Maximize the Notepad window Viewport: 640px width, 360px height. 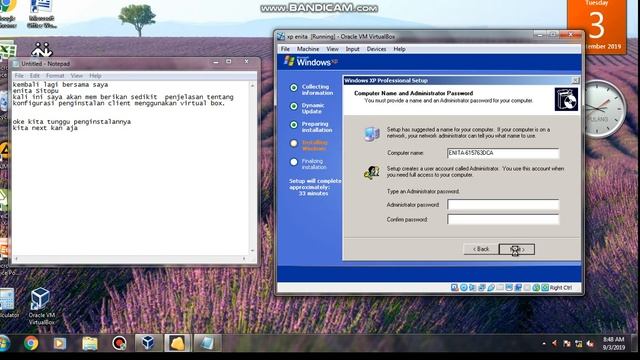(x=229, y=62)
